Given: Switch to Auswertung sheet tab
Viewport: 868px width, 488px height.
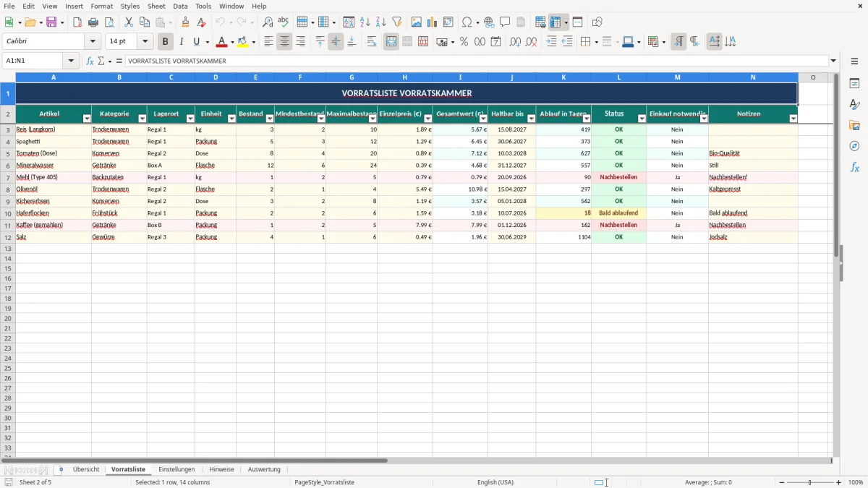Looking at the screenshot, I should [264, 469].
